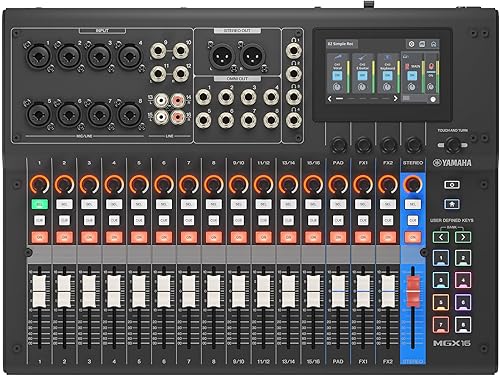Tap the right arrow on the touchscreen
This screenshot has width=500, height=376.
coord(395,98)
